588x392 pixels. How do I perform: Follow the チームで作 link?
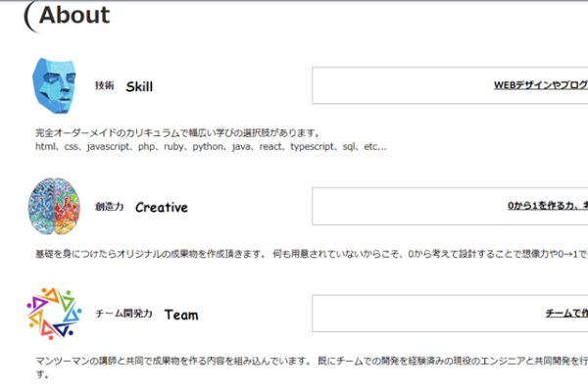point(565,314)
